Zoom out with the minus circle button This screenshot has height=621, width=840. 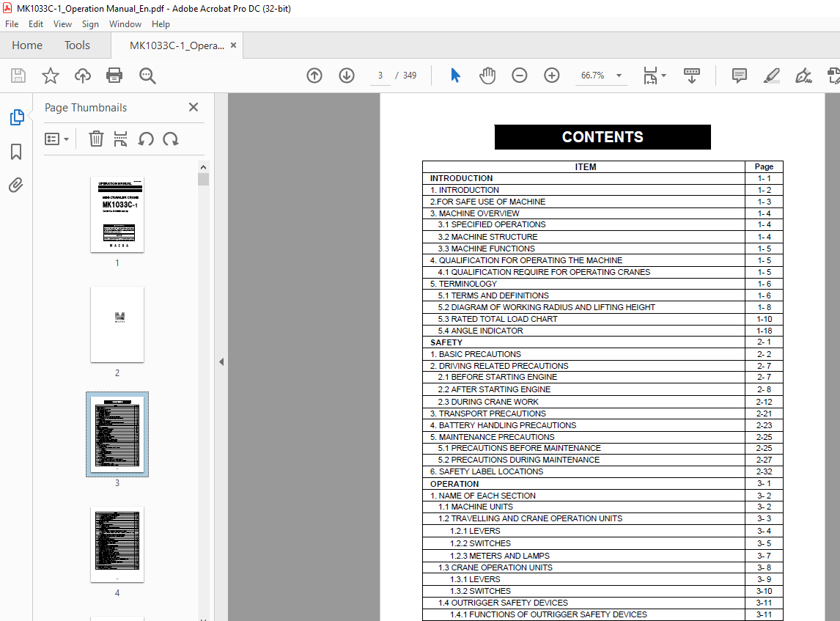pos(519,76)
